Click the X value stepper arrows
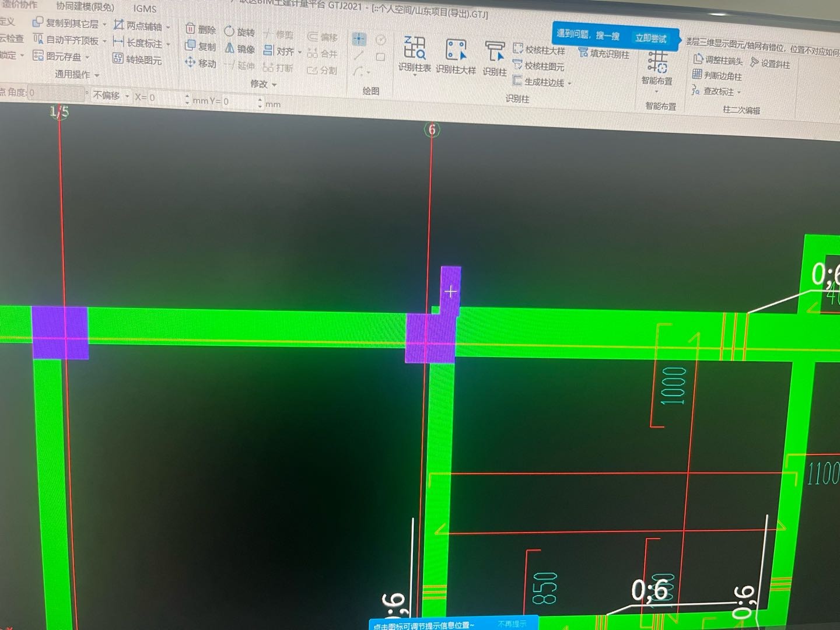Viewport: 840px width, 630px height. 187,99
